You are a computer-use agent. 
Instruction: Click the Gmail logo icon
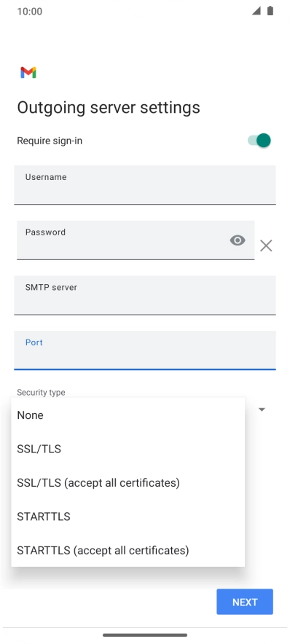coord(28,73)
